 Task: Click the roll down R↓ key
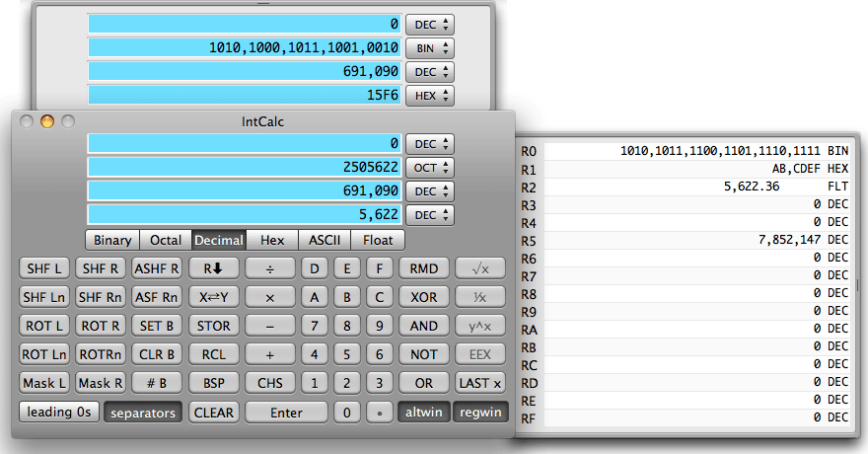(x=214, y=269)
